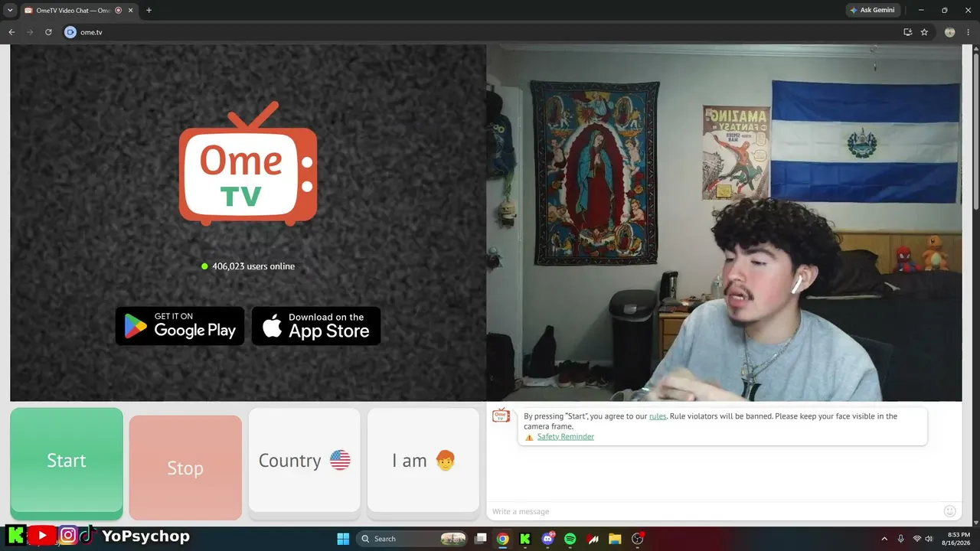This screenshot has width=980, height=551.
Task: Open the Safety Reminder link
Action: click(565, 437)
